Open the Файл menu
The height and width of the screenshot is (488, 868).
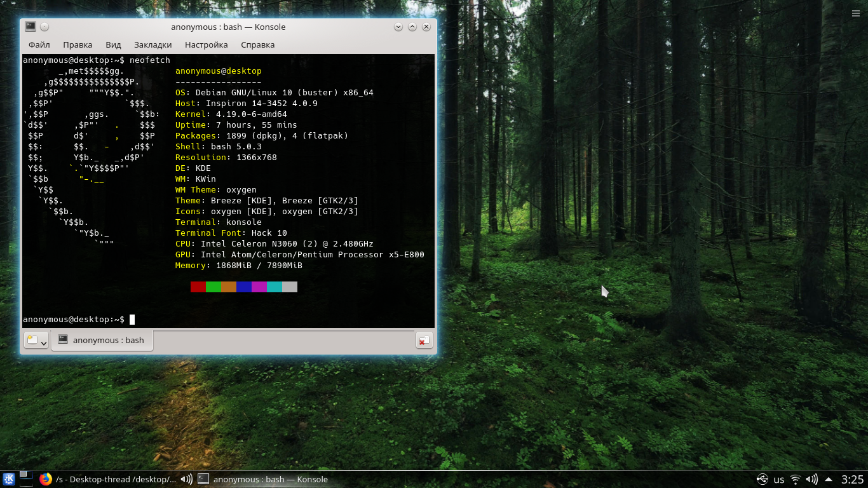pos(39,44)
